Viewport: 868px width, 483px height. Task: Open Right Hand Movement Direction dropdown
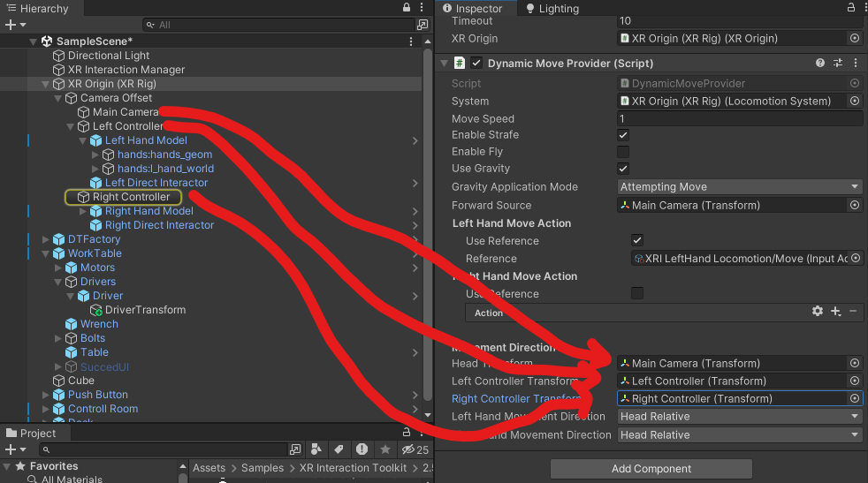click(x=740, y=435)
